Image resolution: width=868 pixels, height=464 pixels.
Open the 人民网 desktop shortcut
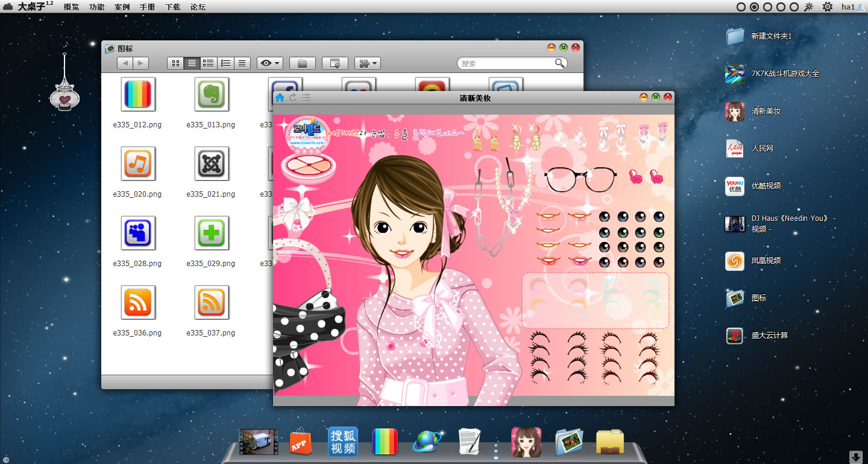pos(735,148)
